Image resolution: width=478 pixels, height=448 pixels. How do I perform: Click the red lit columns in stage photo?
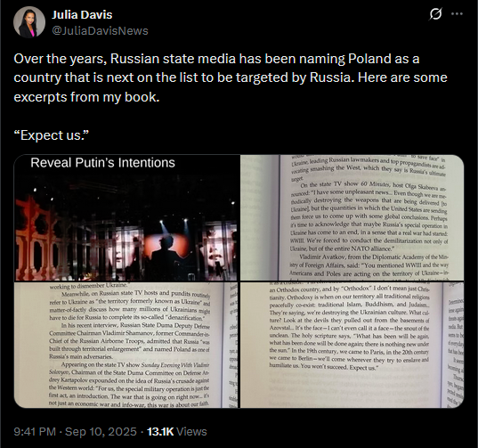point(36,240)
